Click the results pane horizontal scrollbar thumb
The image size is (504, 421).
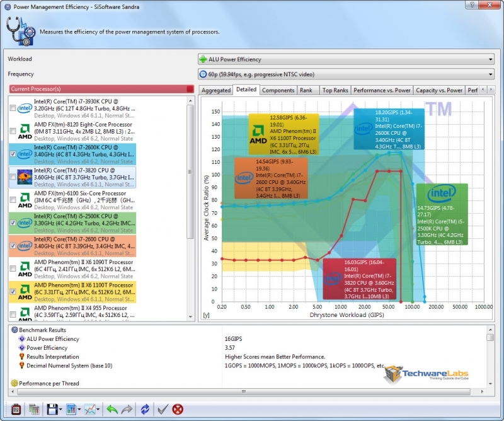pos(243,391)
